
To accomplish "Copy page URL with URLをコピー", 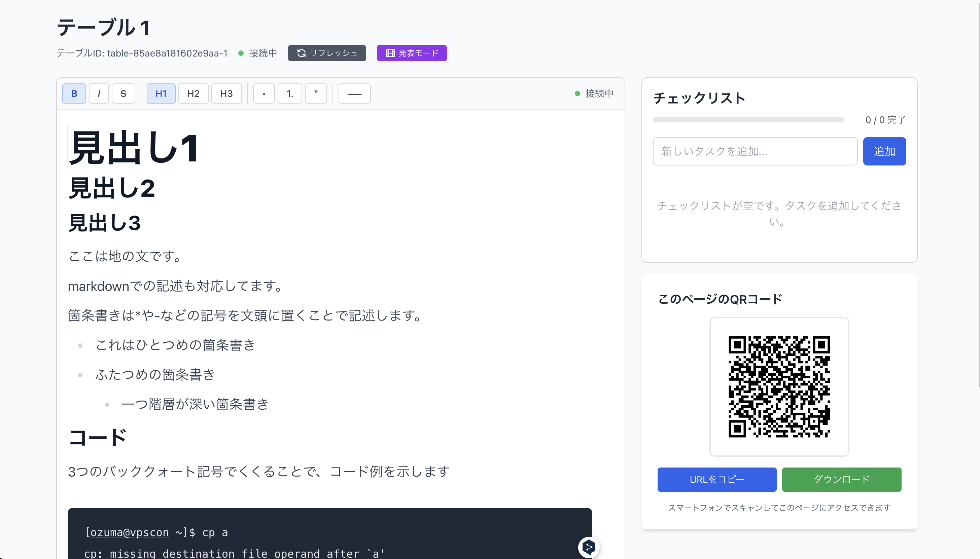I will click(716, 479).
